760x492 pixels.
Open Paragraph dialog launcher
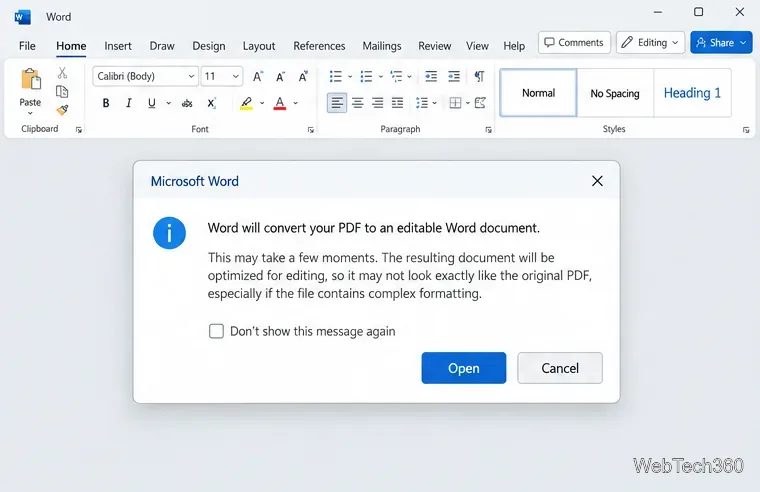(x=489, y=130)
